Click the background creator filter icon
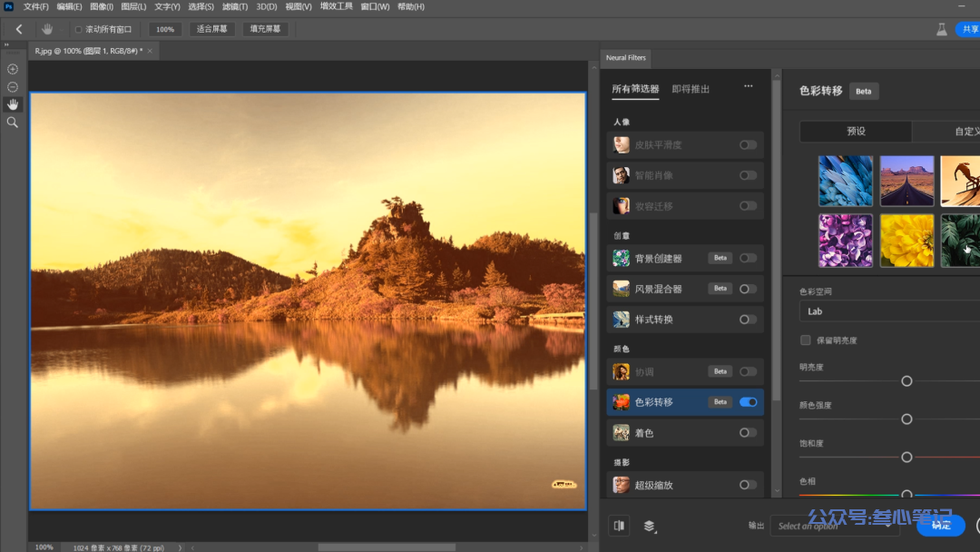Viewport: 980px width, 552px height. pyautogui.click(x=621, y=258)
